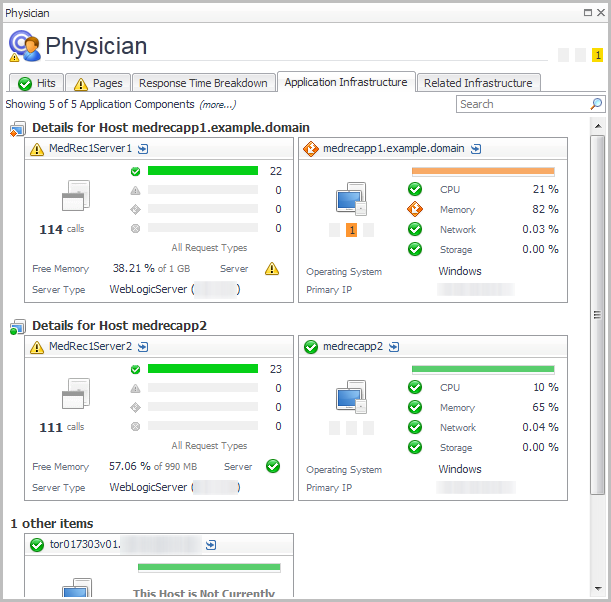The width and height of the screenshot is (611, 602).
Task: Open MedRec1Server1 drilldown arrow icon
Action: tap(143, 149)
